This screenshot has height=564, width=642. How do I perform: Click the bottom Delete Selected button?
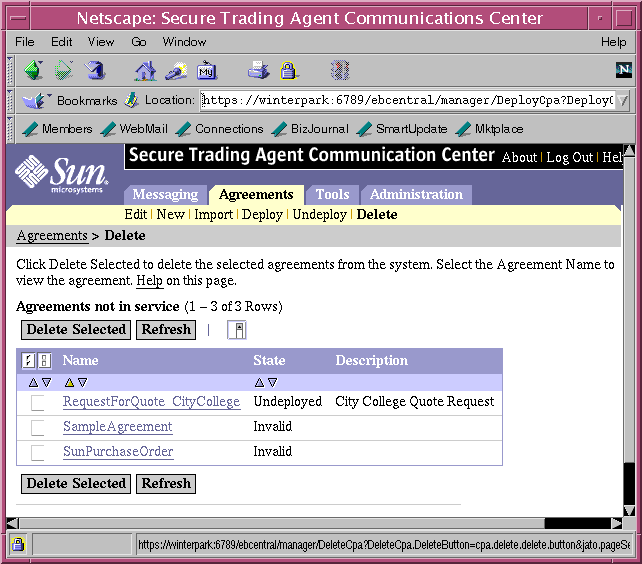pos(76,484)
